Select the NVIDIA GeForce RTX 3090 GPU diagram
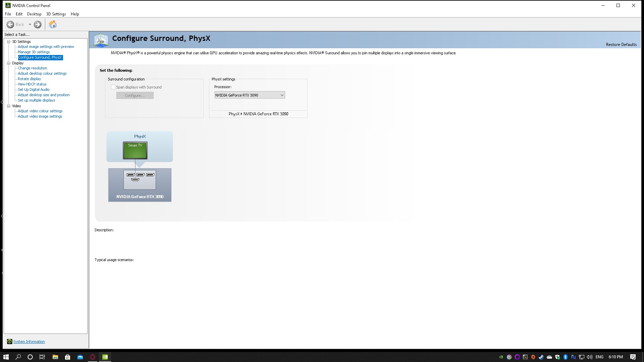This screenshot has width=644, height=362. click(x=140, y=185)
